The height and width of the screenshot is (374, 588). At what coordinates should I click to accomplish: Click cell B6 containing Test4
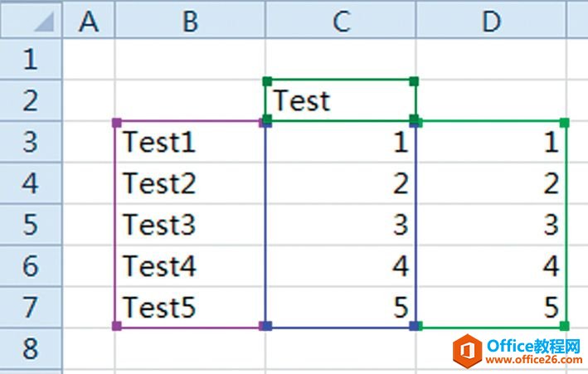(x=190, y=266)
